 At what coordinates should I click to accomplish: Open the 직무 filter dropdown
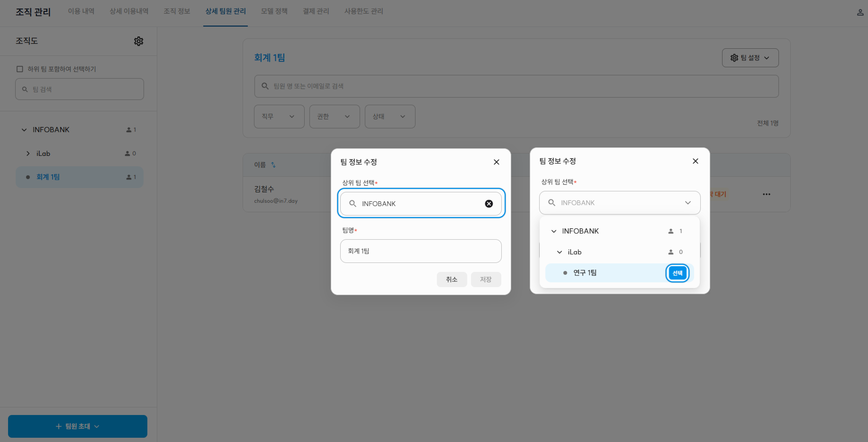click(279, 117)
